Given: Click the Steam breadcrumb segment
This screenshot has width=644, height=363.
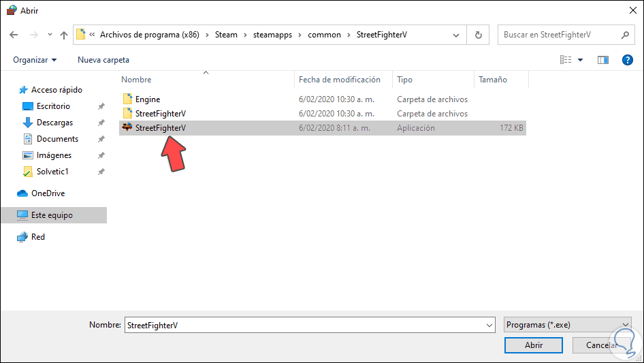Looking at the screenshot, I should 226,35.
